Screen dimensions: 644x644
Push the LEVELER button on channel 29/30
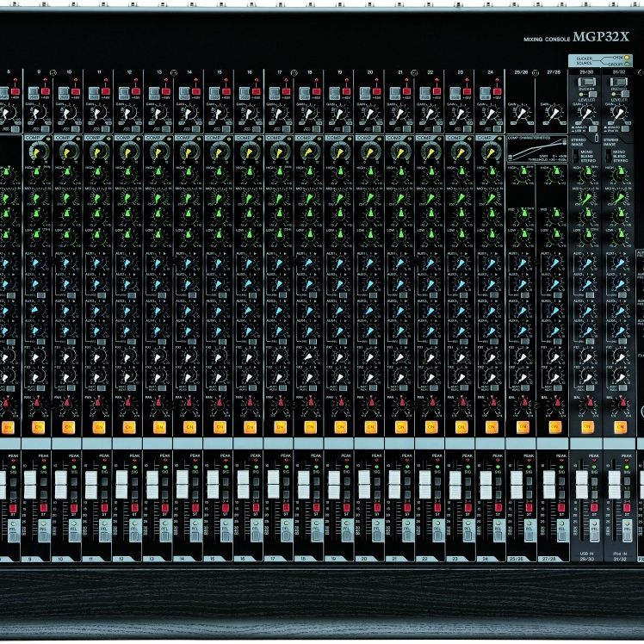(592, 94)
